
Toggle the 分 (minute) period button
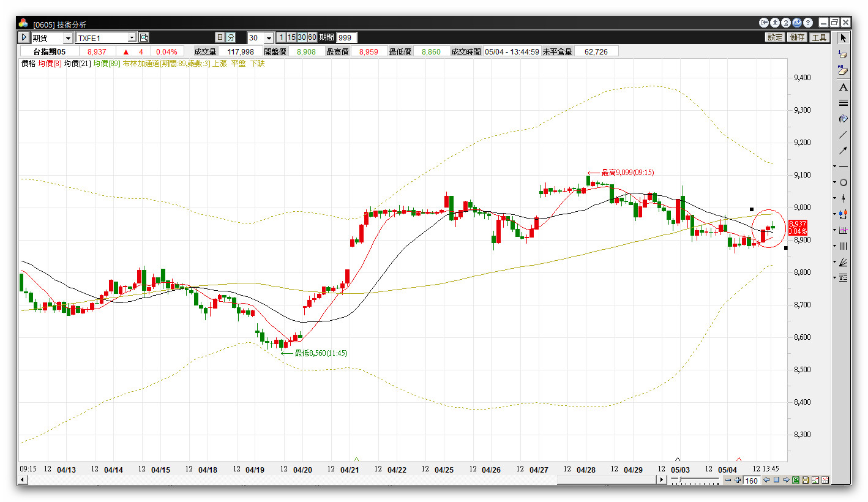(231, 38)
